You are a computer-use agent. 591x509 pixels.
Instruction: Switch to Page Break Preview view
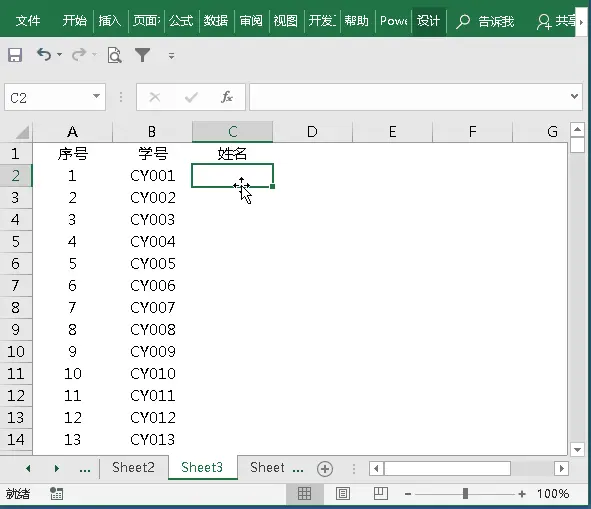pyautogui.click(x=381, y=494)
